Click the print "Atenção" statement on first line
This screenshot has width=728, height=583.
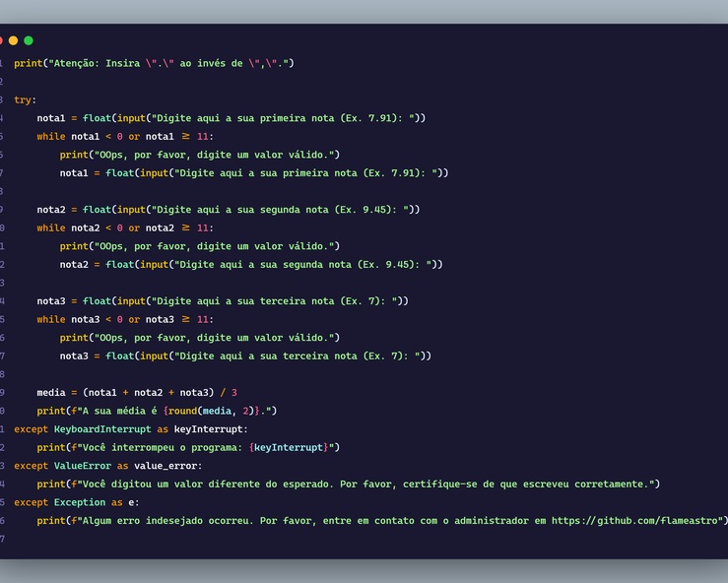[154, 63]
